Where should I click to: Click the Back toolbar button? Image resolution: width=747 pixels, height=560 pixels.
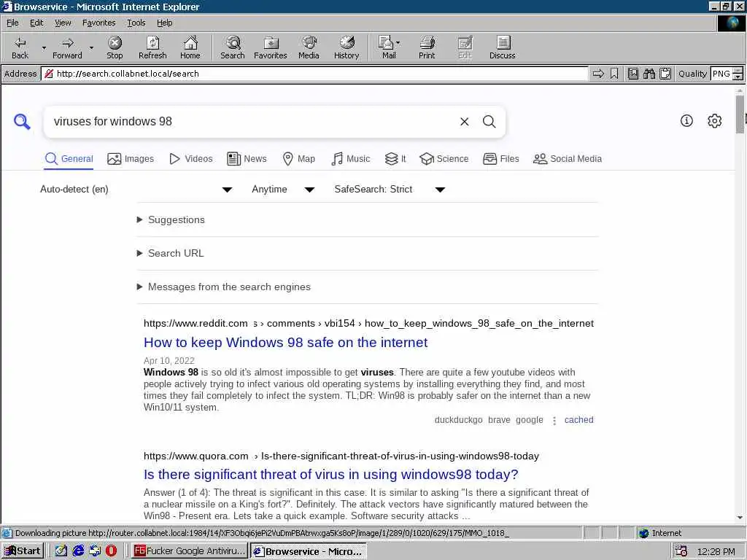[x=20, y=47]
